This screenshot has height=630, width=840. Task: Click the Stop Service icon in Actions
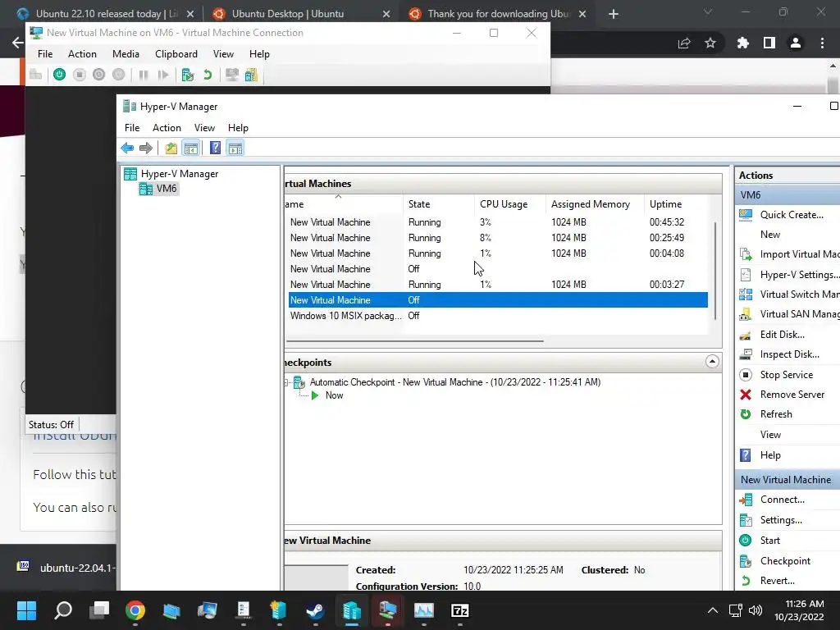point(746,375)
